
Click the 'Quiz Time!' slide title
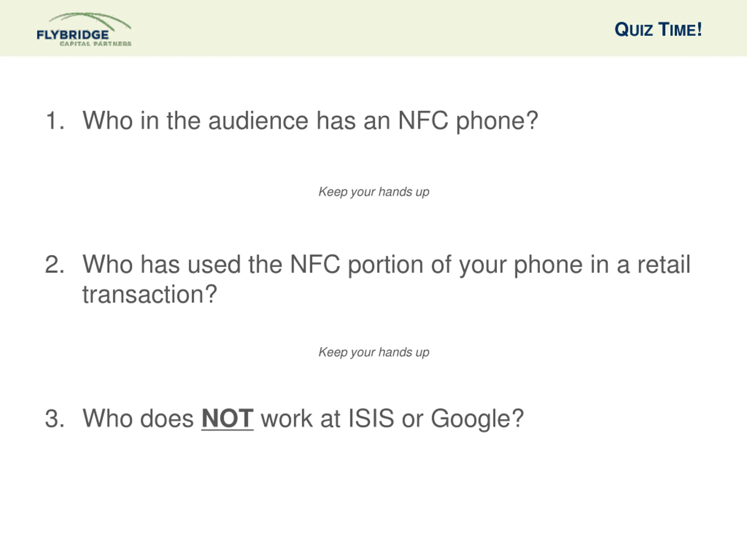pos(658,30)
